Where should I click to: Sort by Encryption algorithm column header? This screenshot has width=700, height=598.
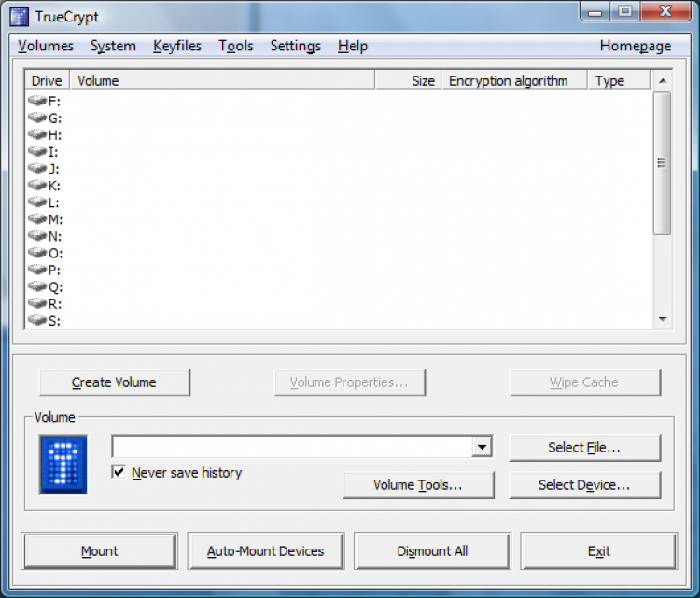pyautogui.click(x=514, y=81)
